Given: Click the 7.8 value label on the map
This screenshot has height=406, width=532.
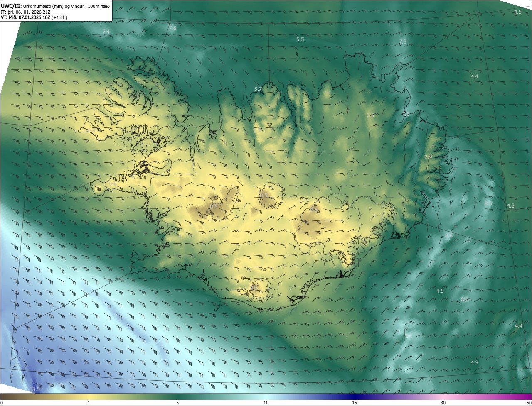Looking at the screenshot, I should (172, 28).
